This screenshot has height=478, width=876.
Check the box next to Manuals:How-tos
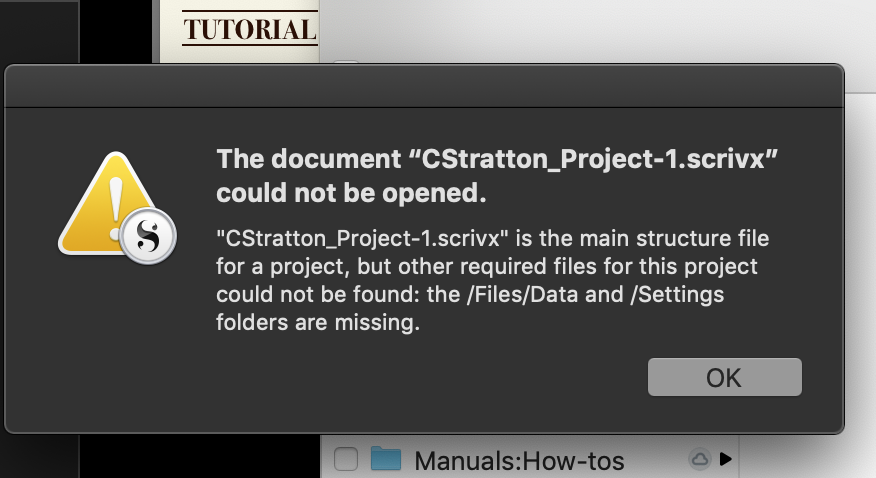coord(346,460)
